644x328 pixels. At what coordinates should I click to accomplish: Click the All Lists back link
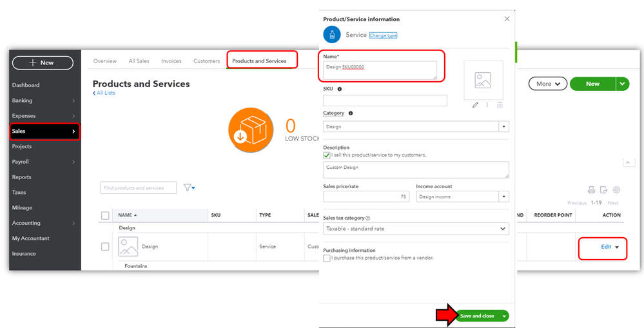[104, 93]
